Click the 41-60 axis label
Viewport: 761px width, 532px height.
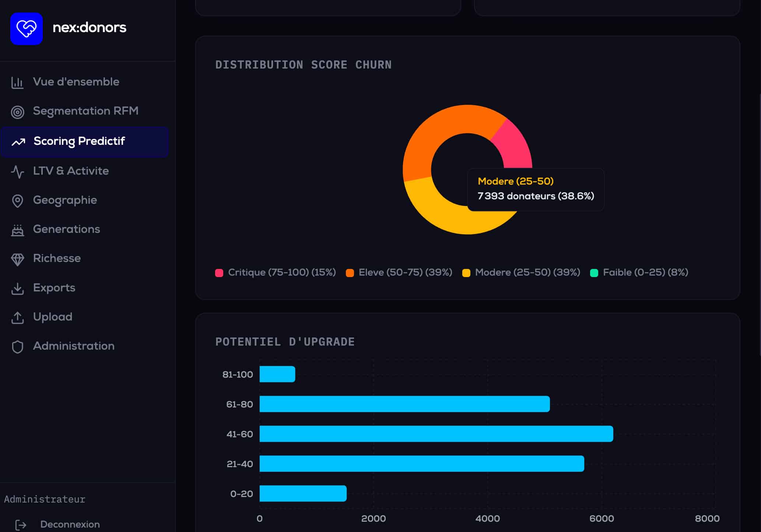click(239, 434)
